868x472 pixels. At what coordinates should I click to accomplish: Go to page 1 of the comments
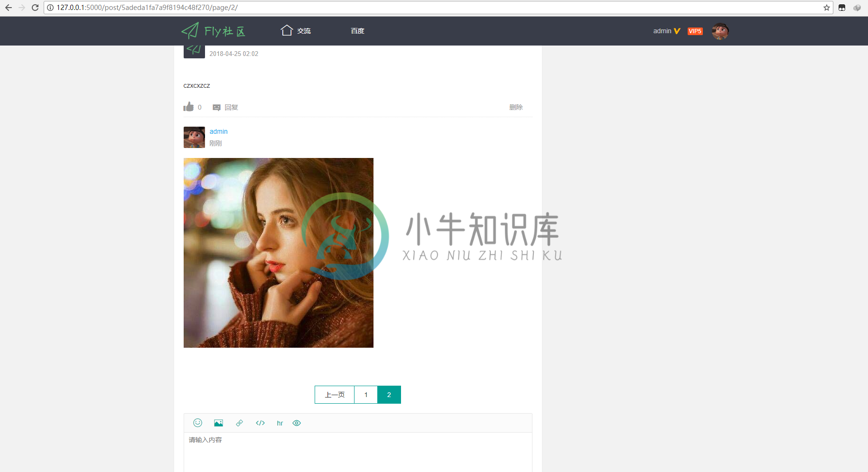point(366,395)
